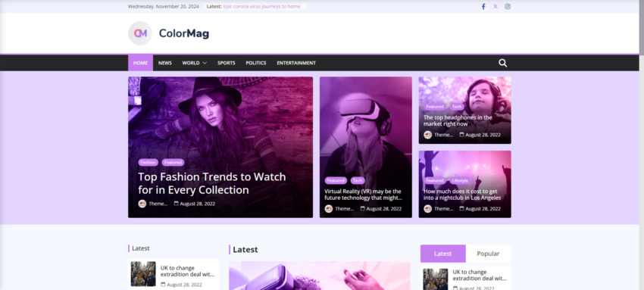Click the left column 'Latest' heading
Image resolution: width=644 pixels, height=290 pixels.
click(x=141, y=248)
